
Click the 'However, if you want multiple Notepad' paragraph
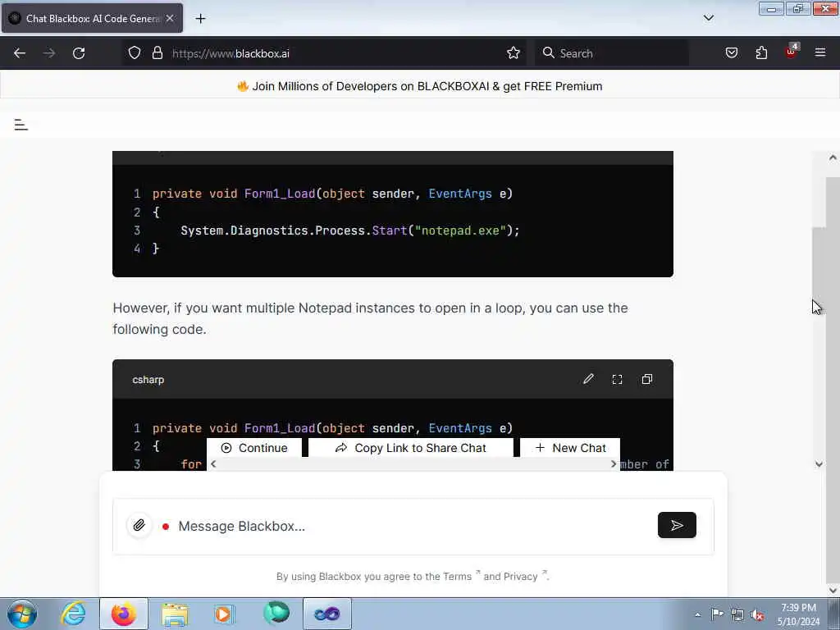[370, 319]
